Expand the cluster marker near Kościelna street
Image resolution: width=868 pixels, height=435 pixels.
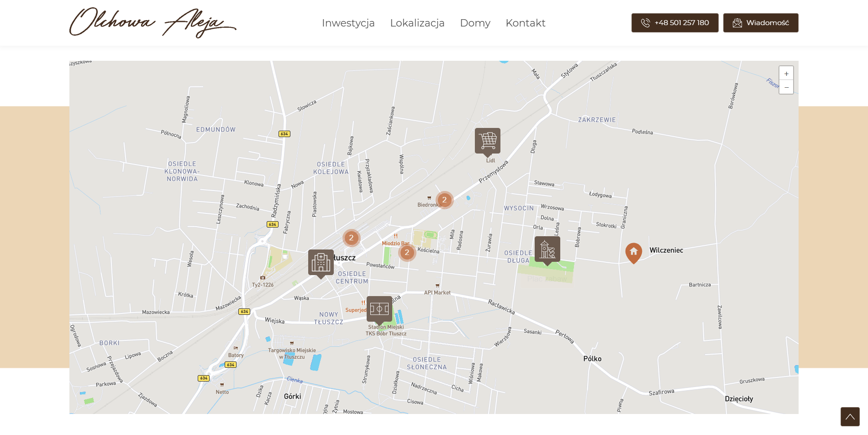point(407,252)
